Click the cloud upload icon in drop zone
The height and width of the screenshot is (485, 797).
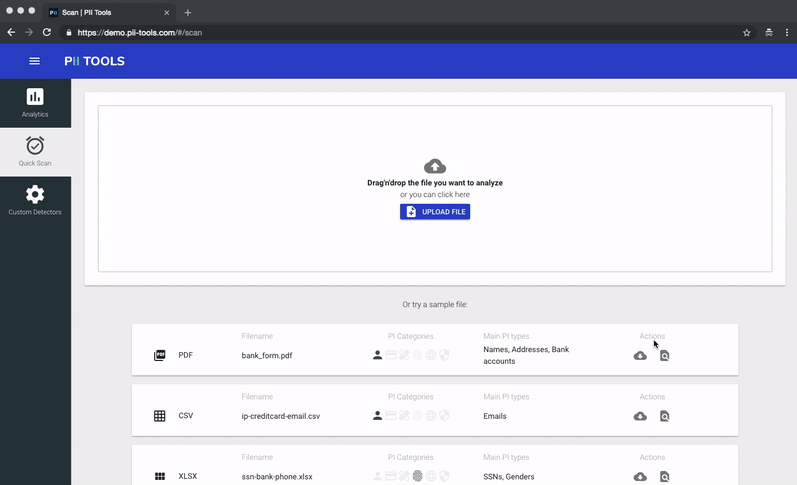pyautogui.click(x=435, y=166)
